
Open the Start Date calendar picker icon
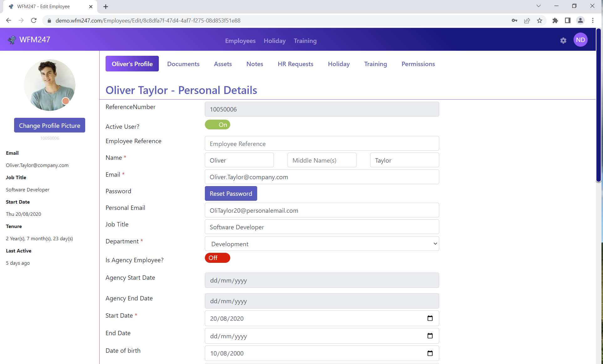click(x=430, y=318)
